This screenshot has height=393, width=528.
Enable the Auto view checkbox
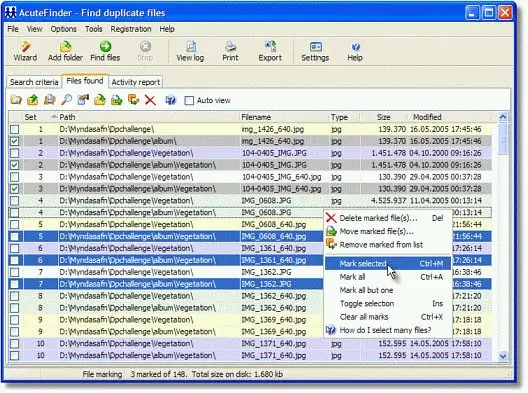pos(189,101)
